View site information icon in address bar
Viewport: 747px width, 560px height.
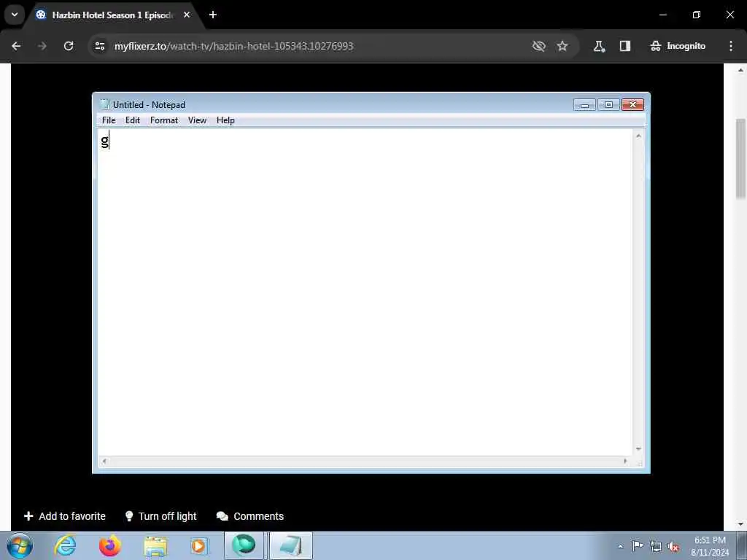(100, 46)
